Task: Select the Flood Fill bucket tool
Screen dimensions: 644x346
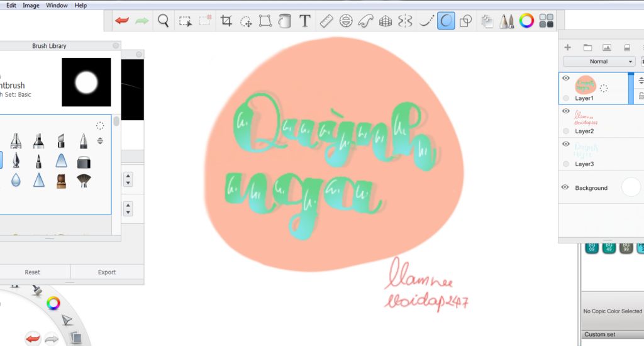Action: [x=285, y=21]
